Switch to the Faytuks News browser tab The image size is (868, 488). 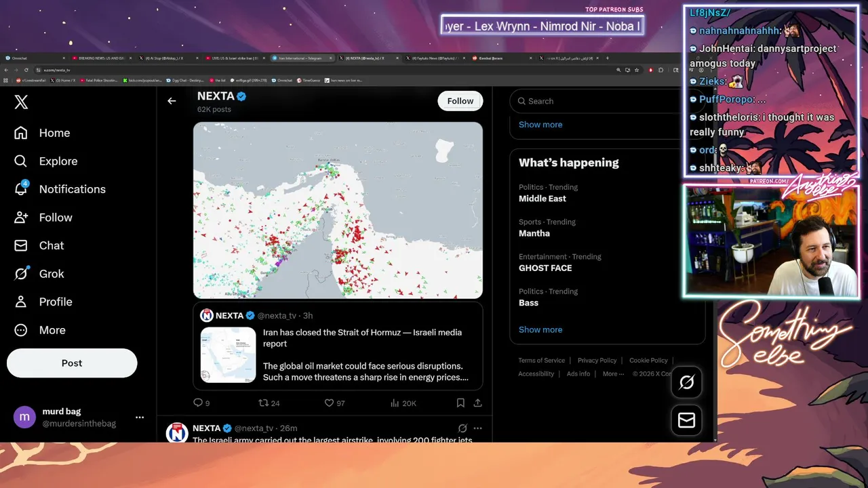click(436, 58)
